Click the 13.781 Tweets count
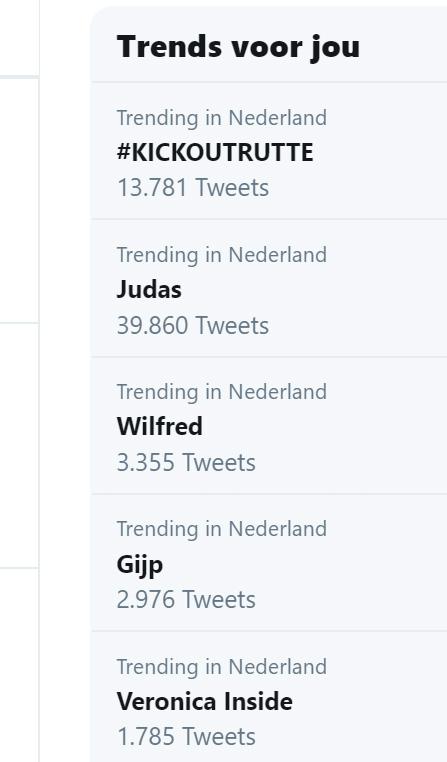 tap(193, 188)
